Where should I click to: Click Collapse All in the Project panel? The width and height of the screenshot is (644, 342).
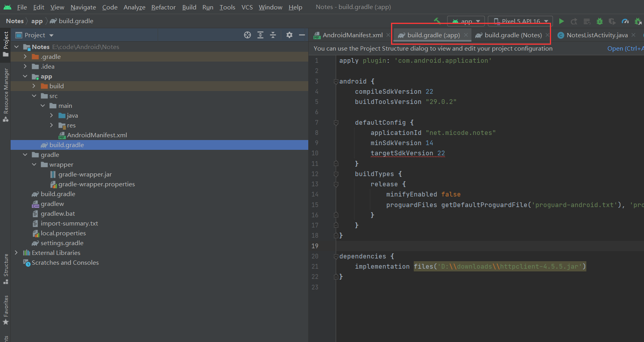pos(273,35)
